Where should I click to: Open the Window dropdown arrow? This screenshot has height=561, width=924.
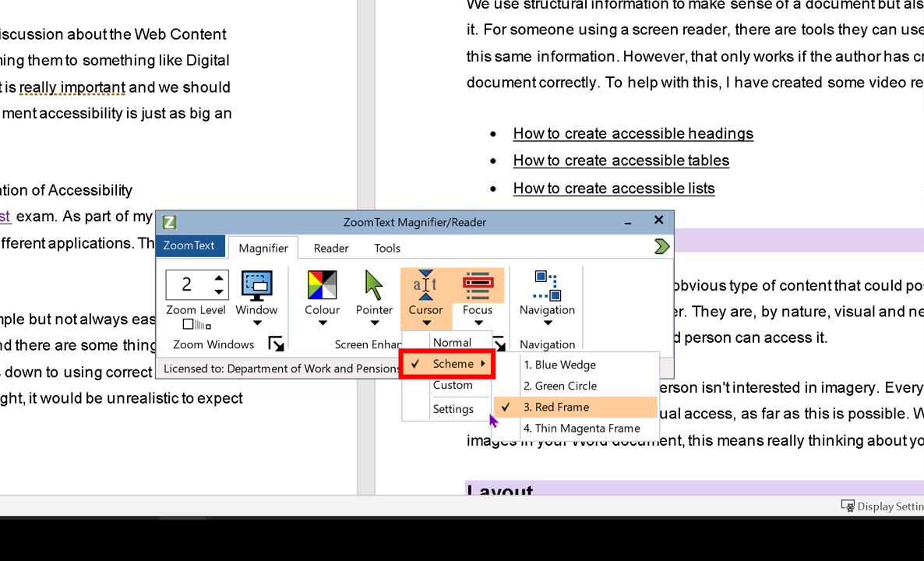tap(257, 323)
